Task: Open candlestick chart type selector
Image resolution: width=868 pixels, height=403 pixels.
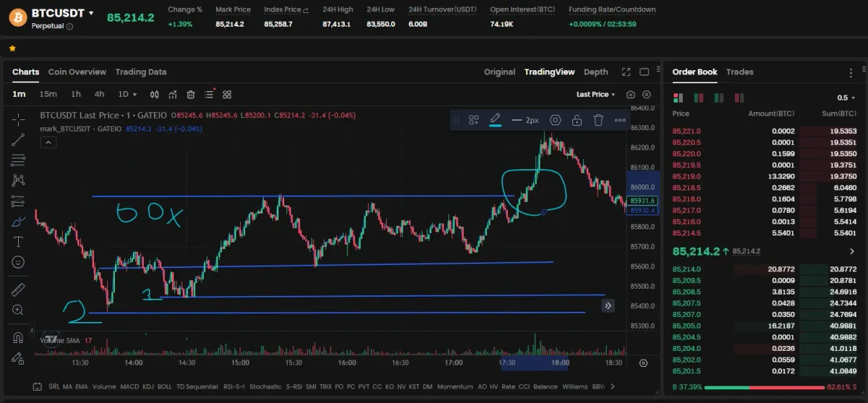Action: point(154,94)
